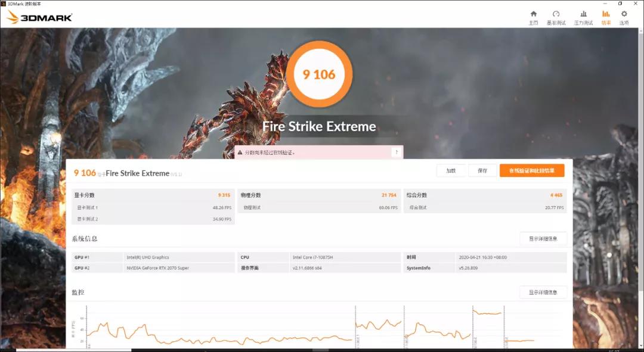
Task: Click the combined score (综合分数) heading
Action: point(416,195)
